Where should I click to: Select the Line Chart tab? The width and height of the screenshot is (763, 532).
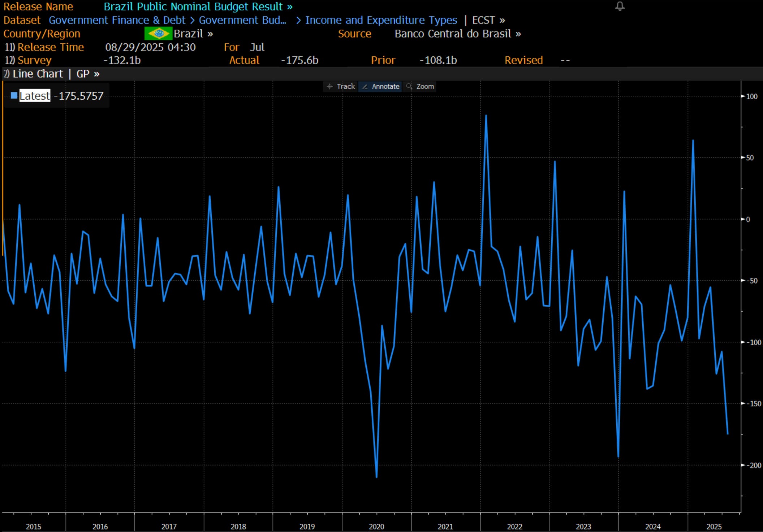click(x=37, y=74)
